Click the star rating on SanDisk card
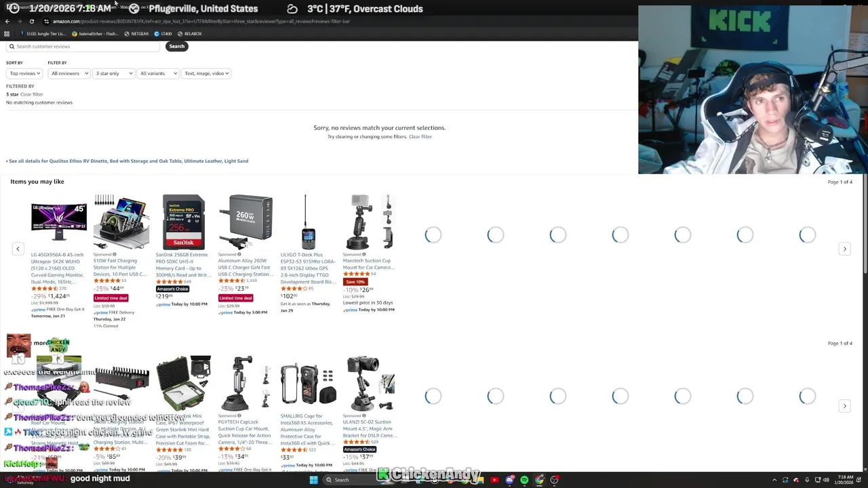 coord(170,282)
